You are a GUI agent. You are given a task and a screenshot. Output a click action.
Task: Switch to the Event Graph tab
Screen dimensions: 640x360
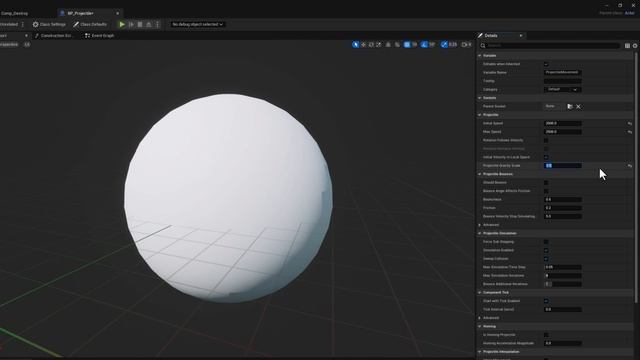coord(100,36)
